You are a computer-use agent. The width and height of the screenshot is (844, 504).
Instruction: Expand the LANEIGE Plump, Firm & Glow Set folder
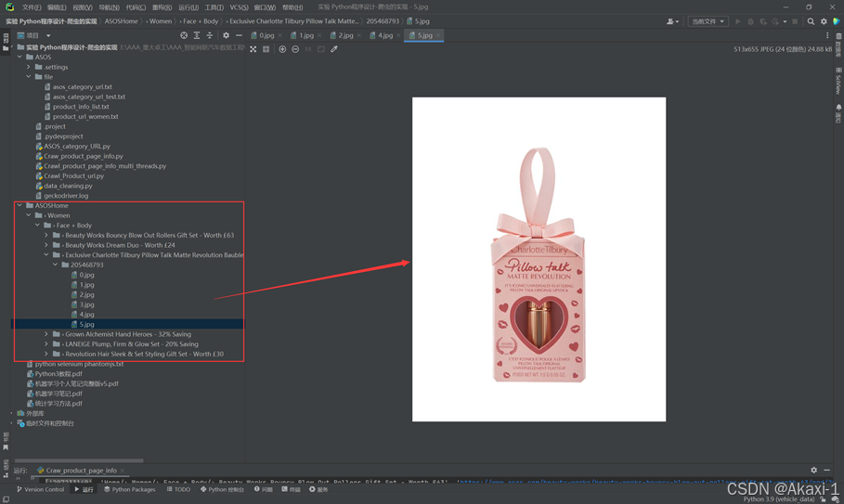point(46,344)
